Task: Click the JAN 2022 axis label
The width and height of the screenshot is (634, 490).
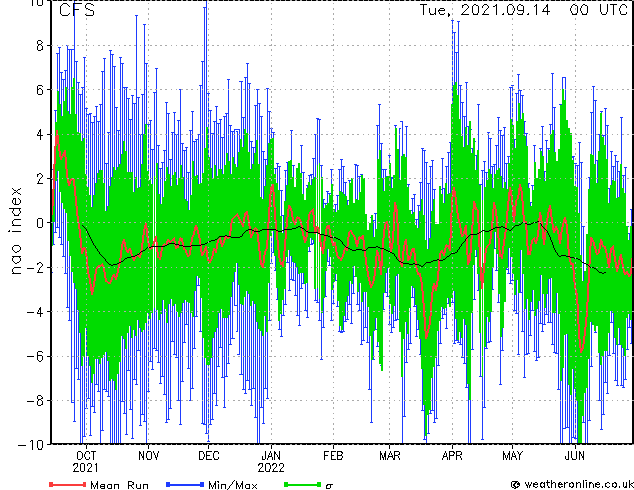Action: [x=271, y=462]
